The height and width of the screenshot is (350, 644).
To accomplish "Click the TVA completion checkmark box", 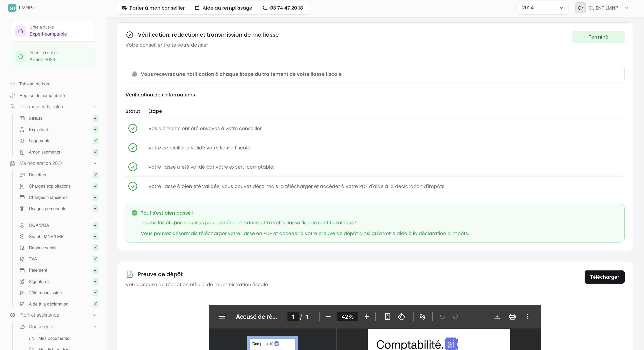I will [95, 259].
